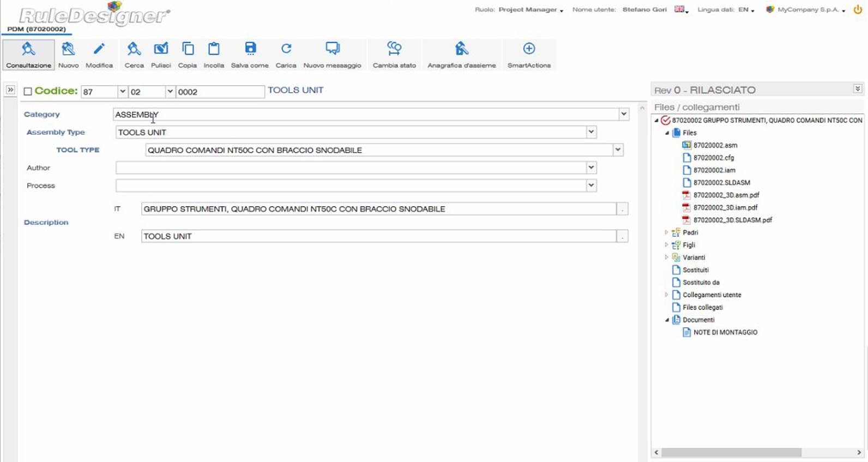Open the Category dropdown arrow

(x=624, y=114)
